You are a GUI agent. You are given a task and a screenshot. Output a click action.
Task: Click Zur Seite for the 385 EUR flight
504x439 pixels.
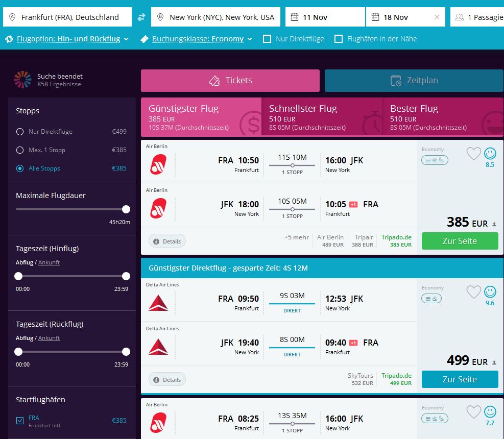[460, 241]
